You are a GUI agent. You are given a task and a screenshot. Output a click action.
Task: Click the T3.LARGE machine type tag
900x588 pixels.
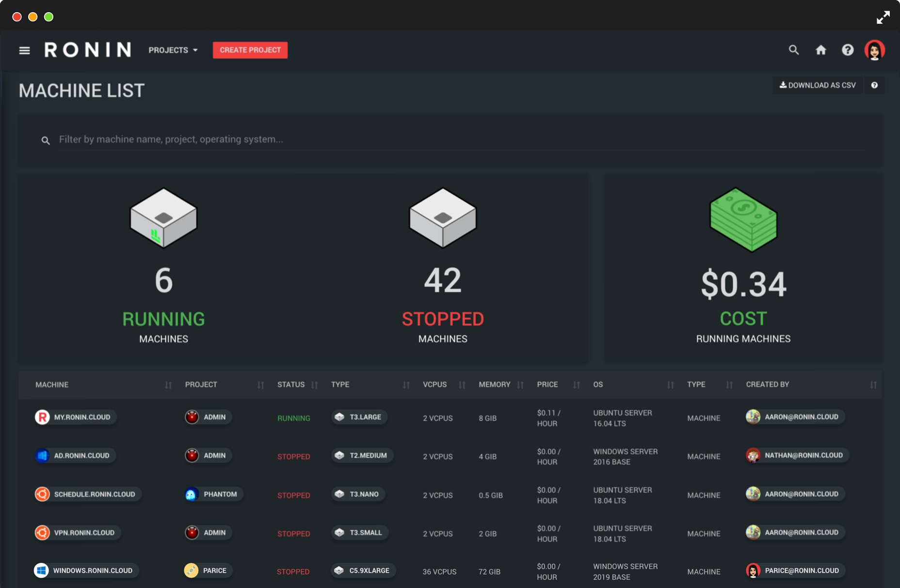pos(359,417)
